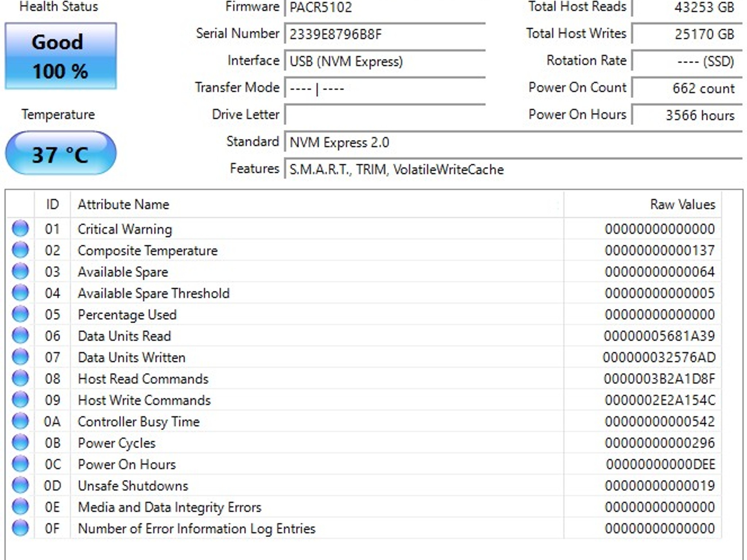Click the Interface field USB (NVM Express)

point(385,61)
